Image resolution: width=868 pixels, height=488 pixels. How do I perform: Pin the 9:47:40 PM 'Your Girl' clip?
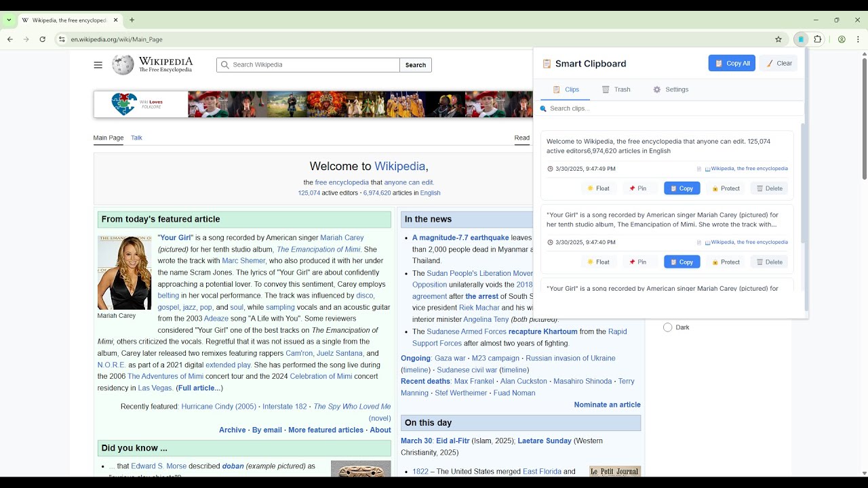637,262
